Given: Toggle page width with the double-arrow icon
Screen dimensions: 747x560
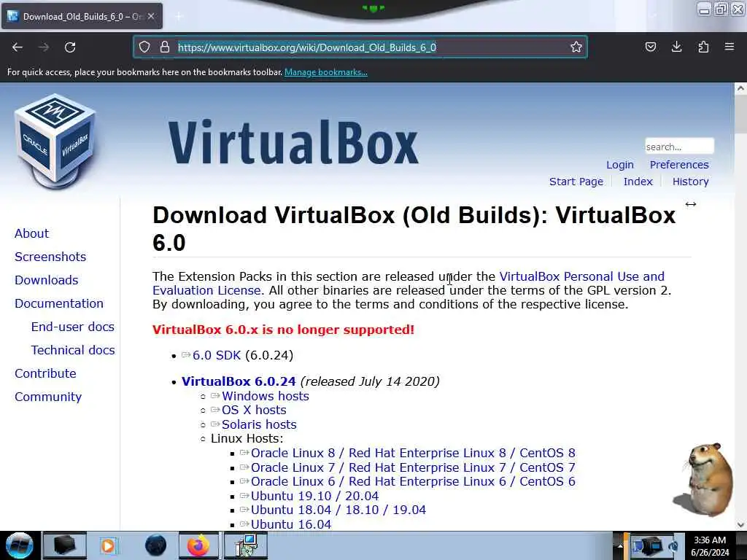Looking at the screenshot, I should 690,204.
